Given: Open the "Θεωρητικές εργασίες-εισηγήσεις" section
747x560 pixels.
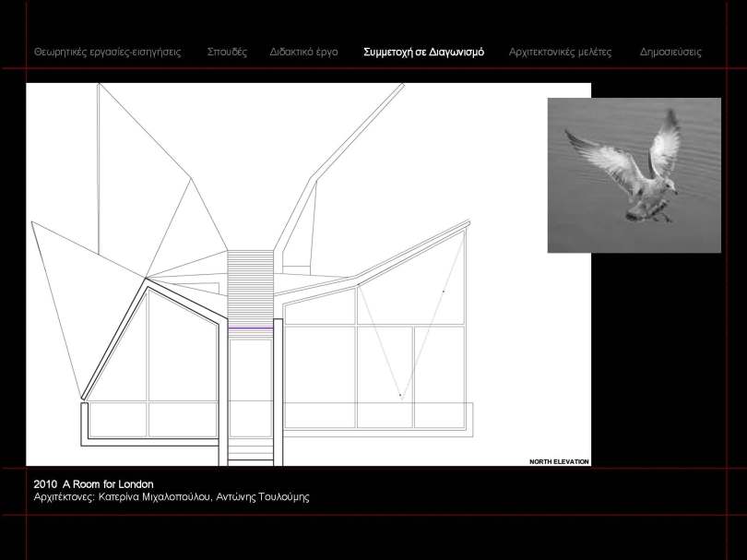Looking at the screenshot, I should [x=106, y=52].
